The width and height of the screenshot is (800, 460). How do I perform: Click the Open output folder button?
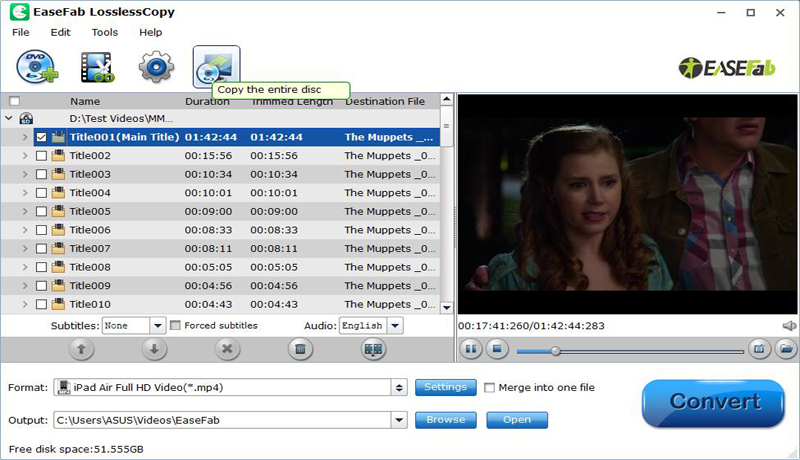tap(517, 420)
